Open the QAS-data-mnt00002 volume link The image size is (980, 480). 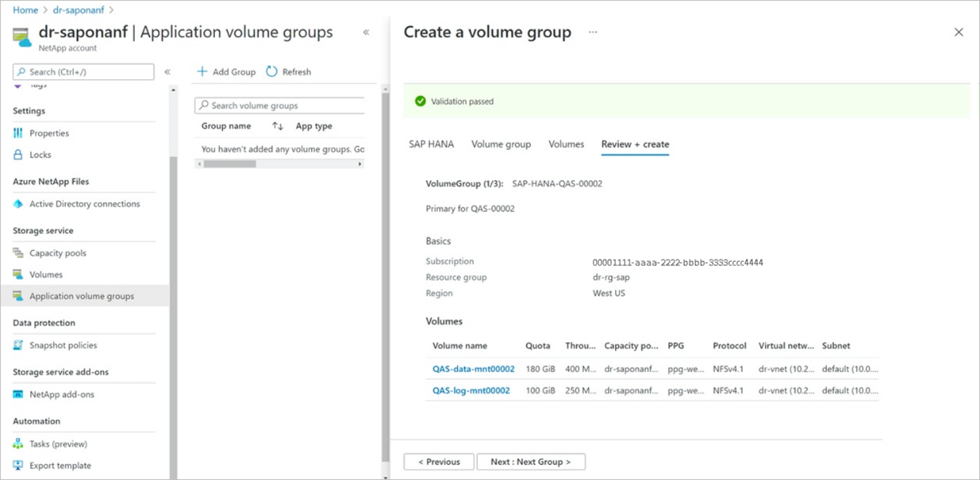pos(473,369)
